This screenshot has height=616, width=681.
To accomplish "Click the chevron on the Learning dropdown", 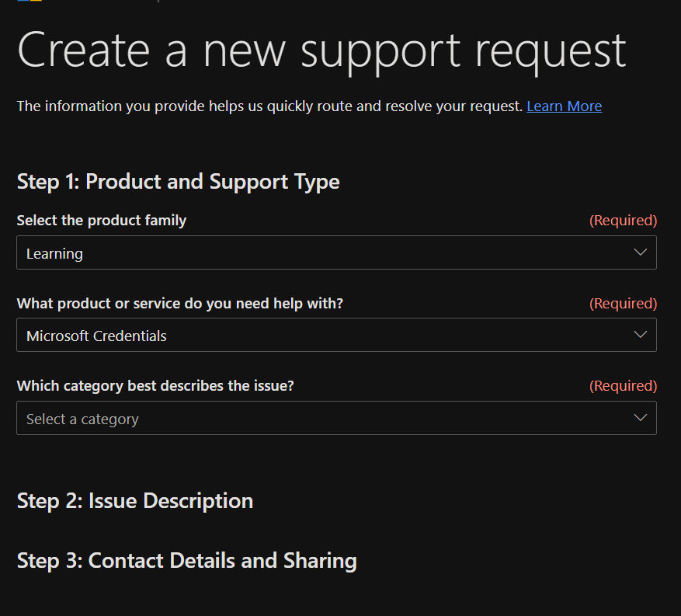I will (x=641, y=252).
